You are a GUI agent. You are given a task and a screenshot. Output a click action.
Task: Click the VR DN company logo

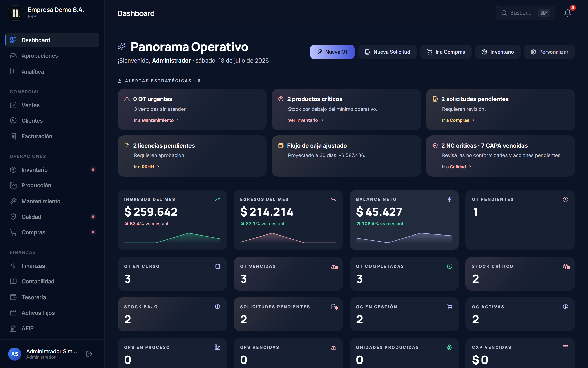[16, 13]
